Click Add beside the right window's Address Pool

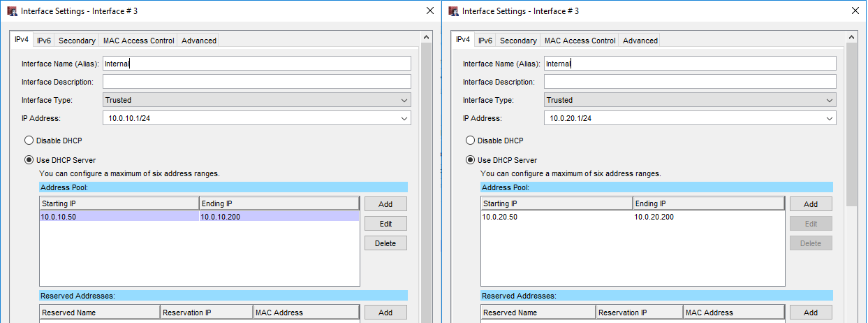point(810,204)
